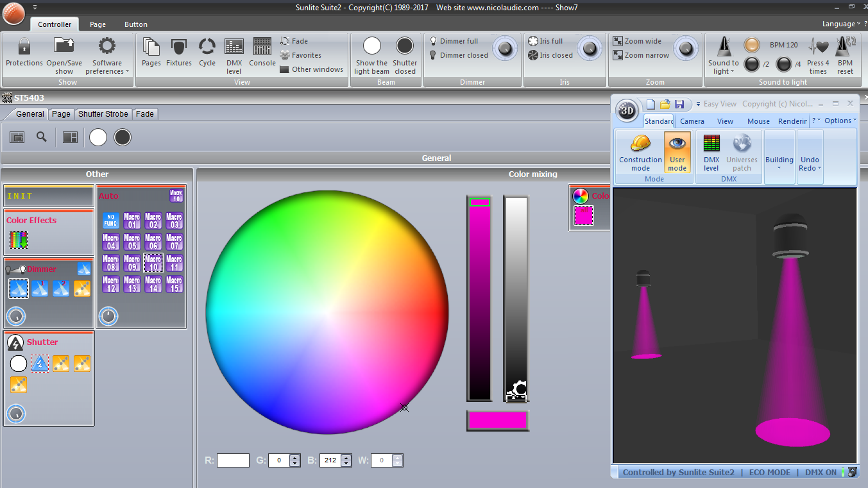The image size is (868, 488).
Task: Open quick access toolbar dropdown arrow
Action: 35,6
